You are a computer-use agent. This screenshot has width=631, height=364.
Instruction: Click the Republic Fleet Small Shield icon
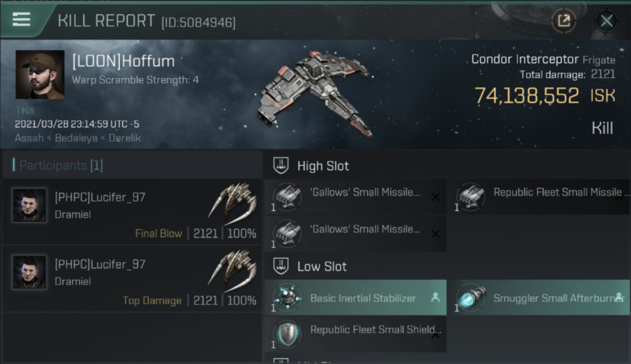286,333
